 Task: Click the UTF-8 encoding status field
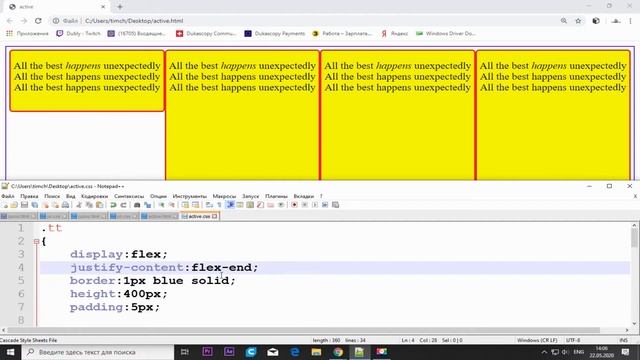point(573,340)
